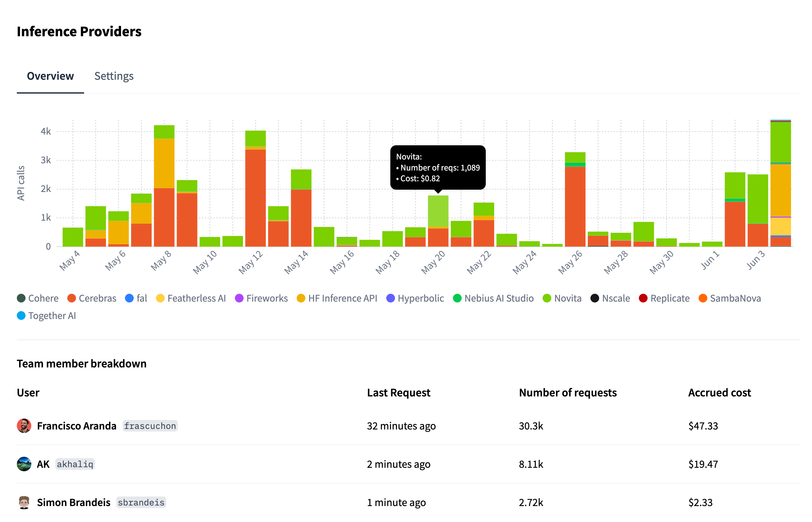This screenshot has width=812, height=522.
Task: Click AK's profile avatar
Action: [x=24, y=464]
